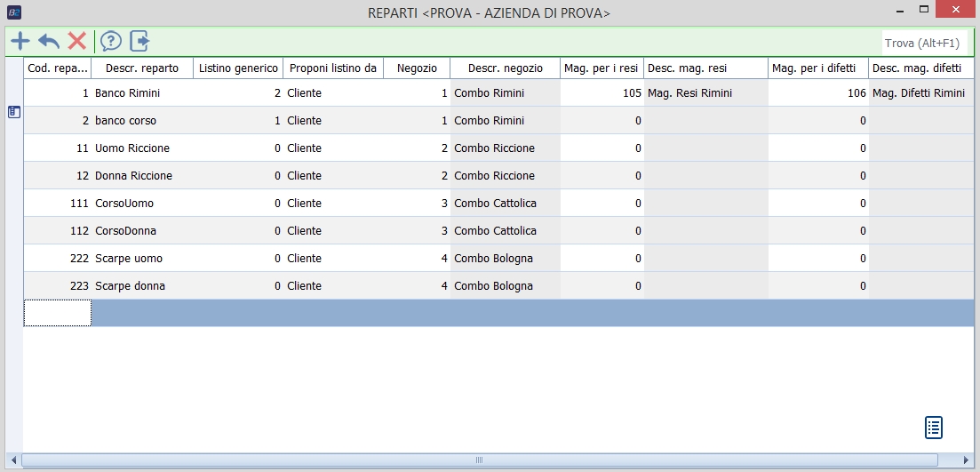Image resolution: width=980 pixels, height=472 pixels.
Task: Maximize the REPARTI window
Action: click(x=924, y=9)
